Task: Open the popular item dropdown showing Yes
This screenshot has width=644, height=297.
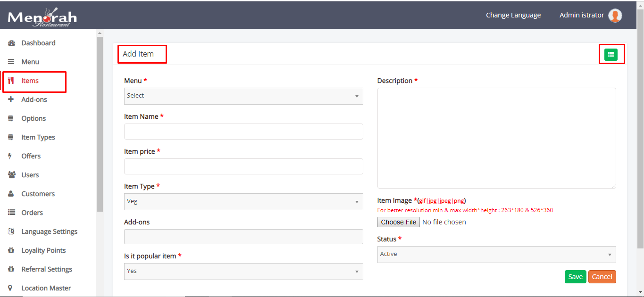Action: click(243, 271)
